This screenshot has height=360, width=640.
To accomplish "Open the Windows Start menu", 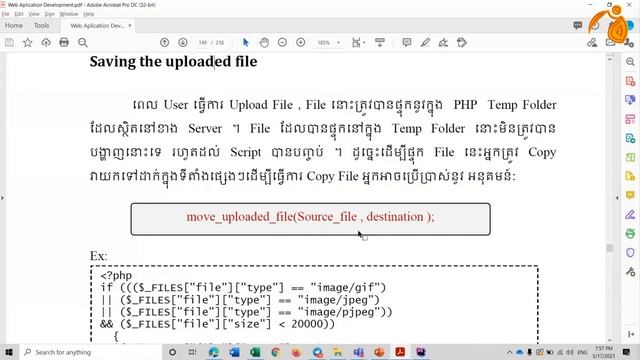I will tap(9, 352).
